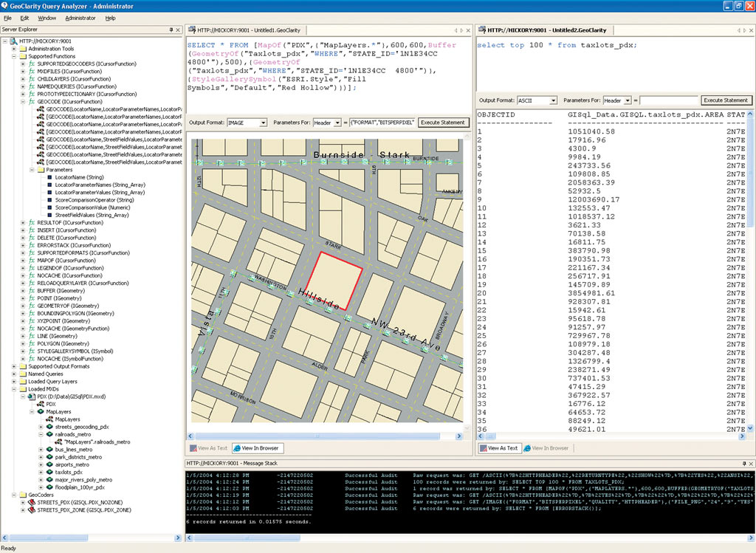Click the empty Parameters value field in Untitled2

pos(669,100)
